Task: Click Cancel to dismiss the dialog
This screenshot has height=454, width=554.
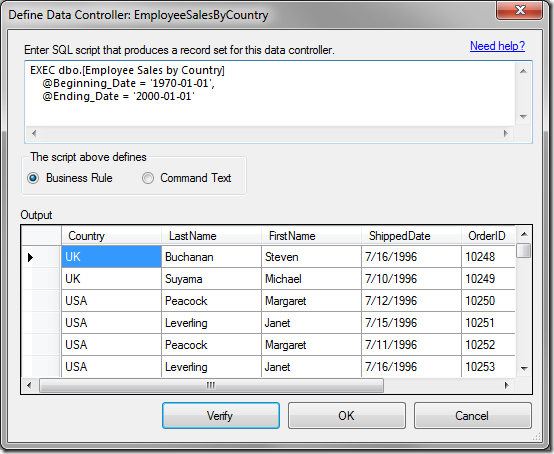Action: tap(472, 415)
